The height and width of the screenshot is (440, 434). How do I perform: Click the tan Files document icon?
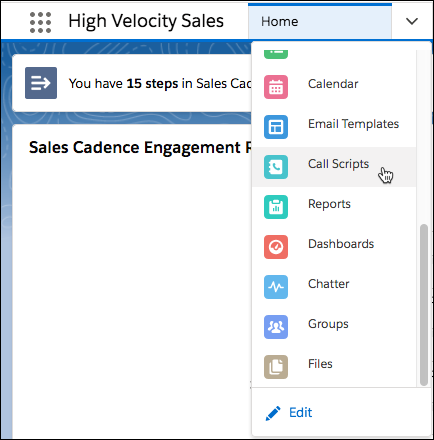click(276, 367)
